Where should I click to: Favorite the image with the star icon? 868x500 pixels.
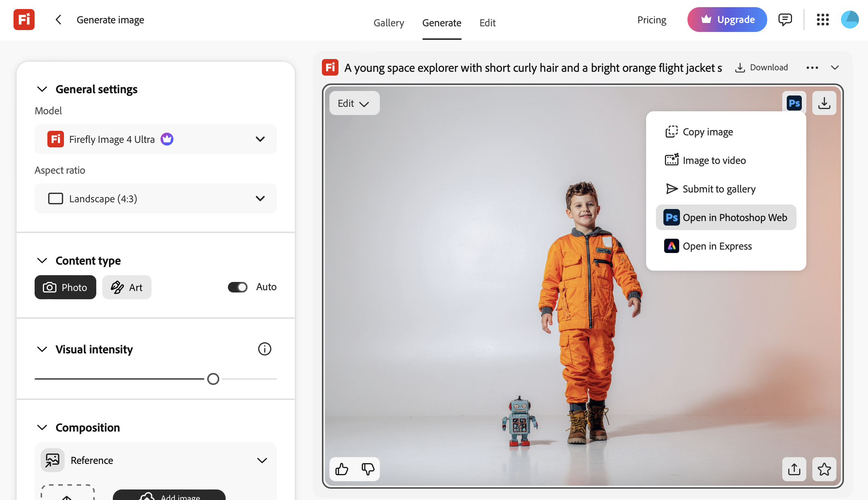click(x=824, y=469)
